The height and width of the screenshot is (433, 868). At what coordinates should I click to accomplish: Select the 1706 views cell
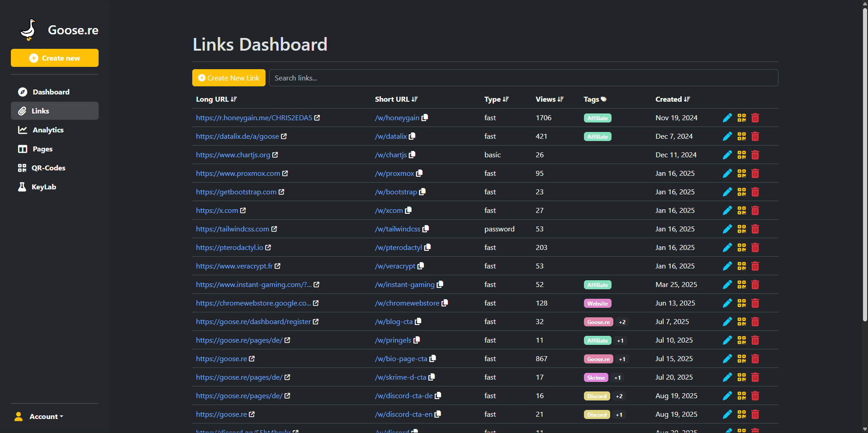click(x=544, y=118)
